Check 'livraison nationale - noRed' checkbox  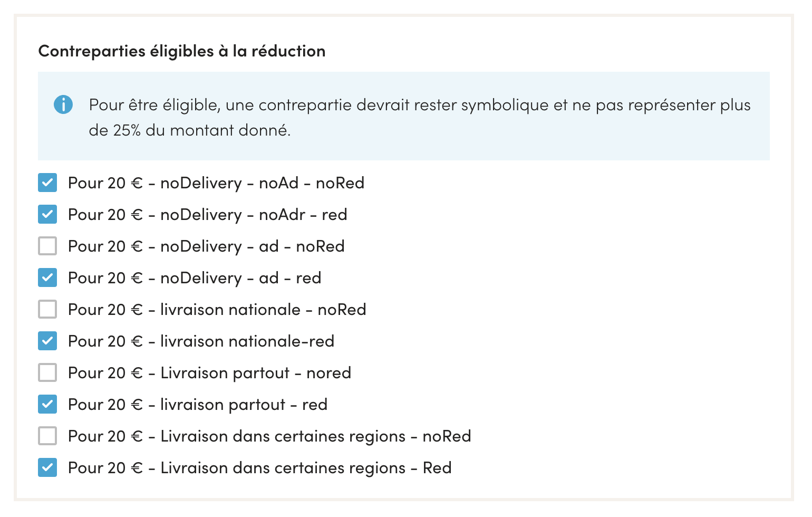[47, 310]
